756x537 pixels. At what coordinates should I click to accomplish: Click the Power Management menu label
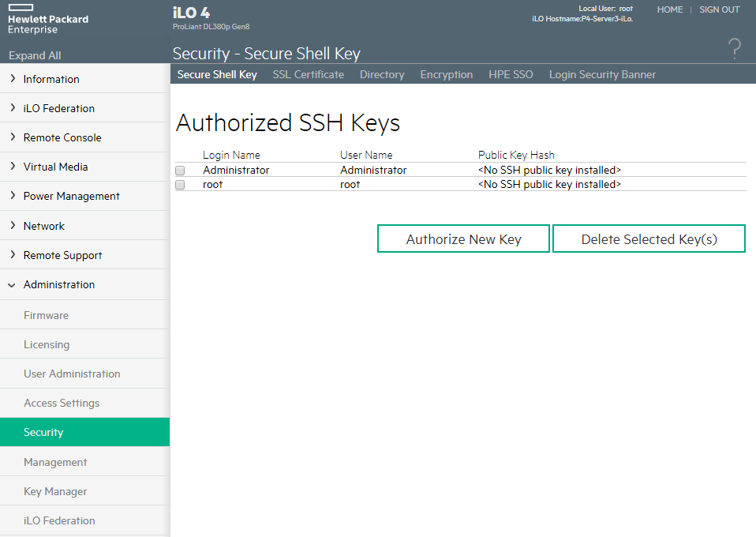click(x=71, y=197)
